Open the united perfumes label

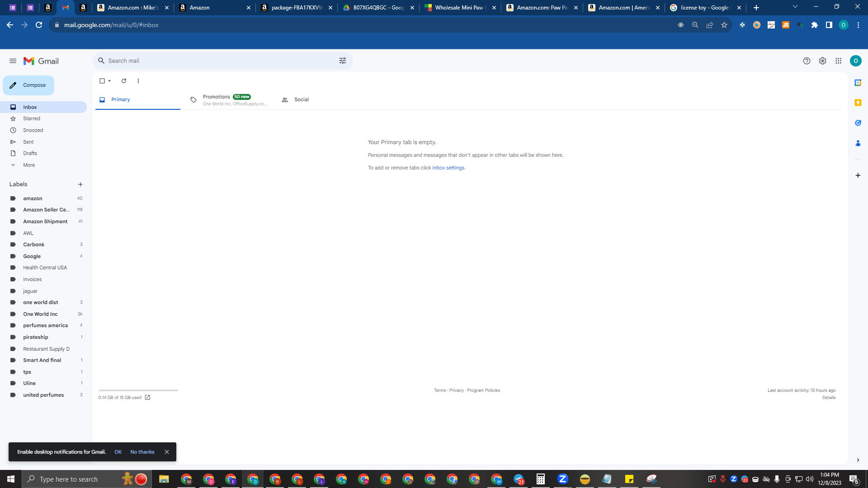[x=43, y=395]
